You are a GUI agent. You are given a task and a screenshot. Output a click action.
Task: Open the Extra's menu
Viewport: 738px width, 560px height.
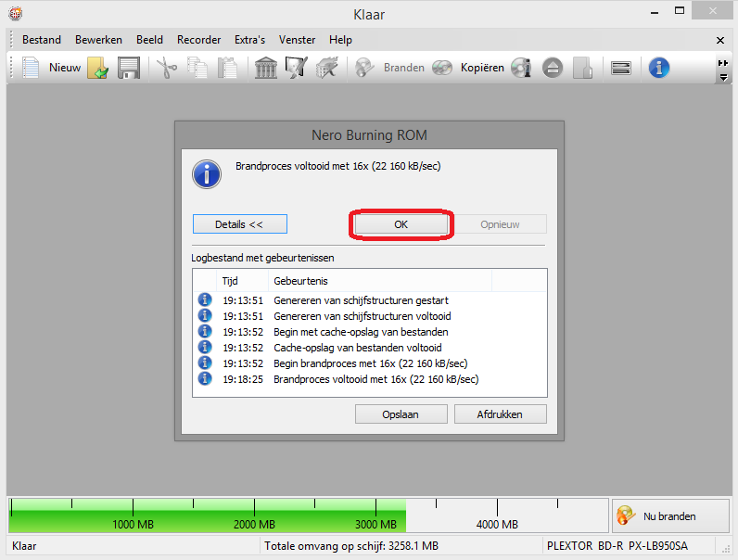[250, 40]
